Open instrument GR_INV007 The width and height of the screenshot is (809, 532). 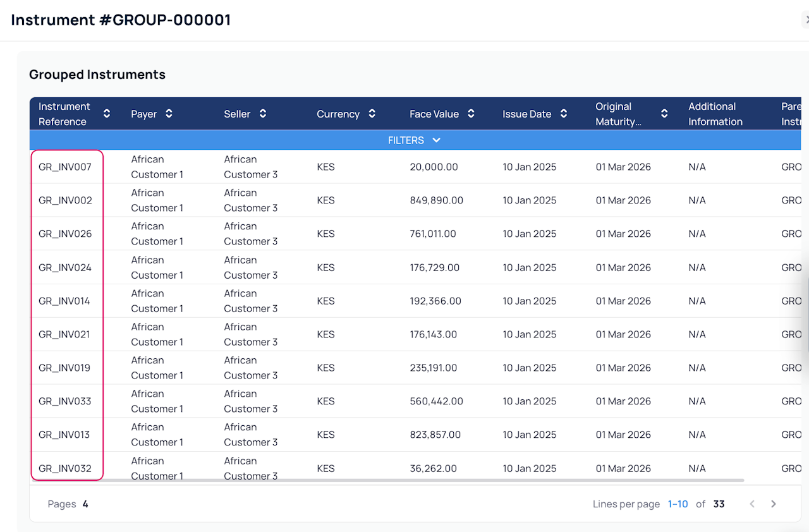[65, 167]
